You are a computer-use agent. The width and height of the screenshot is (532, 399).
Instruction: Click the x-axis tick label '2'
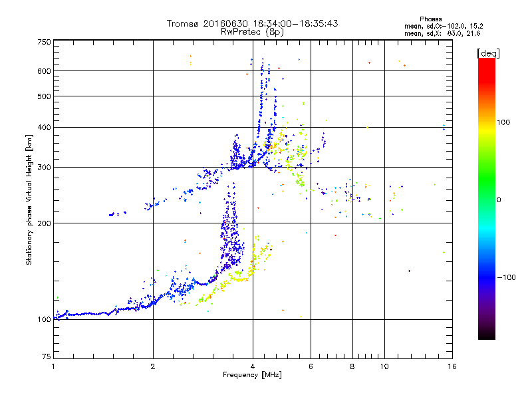[x=153, y=366]
